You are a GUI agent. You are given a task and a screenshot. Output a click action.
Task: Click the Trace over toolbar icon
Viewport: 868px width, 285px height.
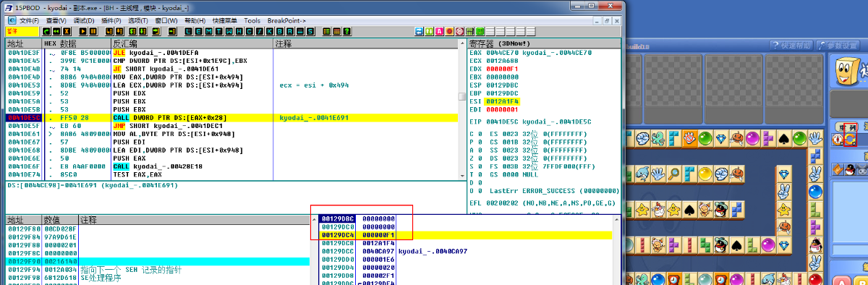[142, 31]
